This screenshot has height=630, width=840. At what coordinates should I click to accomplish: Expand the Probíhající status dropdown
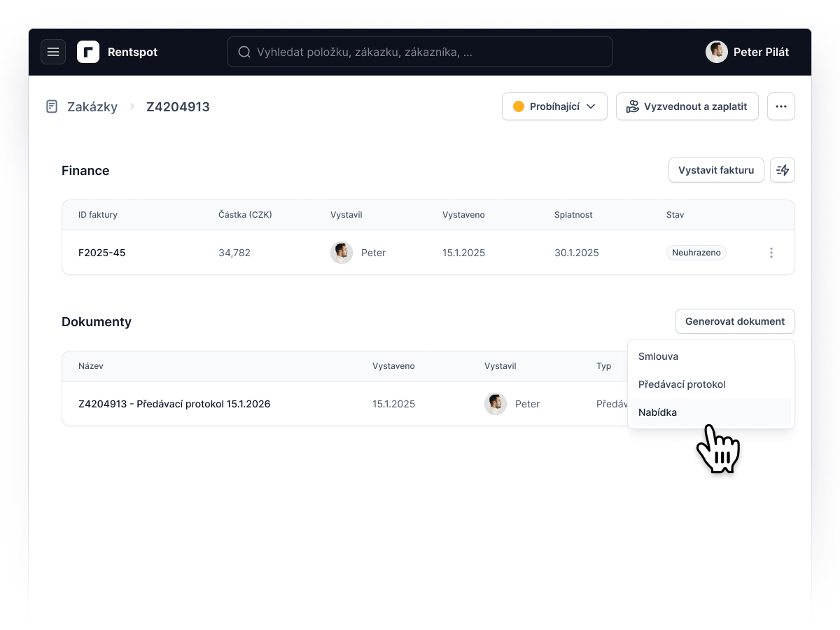[554, 106]
